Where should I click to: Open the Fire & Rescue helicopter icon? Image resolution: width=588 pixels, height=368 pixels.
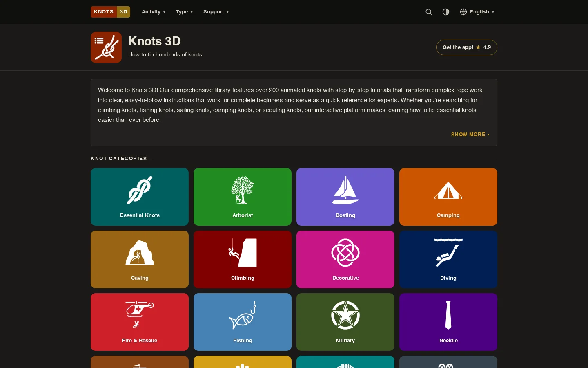(140, 315)
